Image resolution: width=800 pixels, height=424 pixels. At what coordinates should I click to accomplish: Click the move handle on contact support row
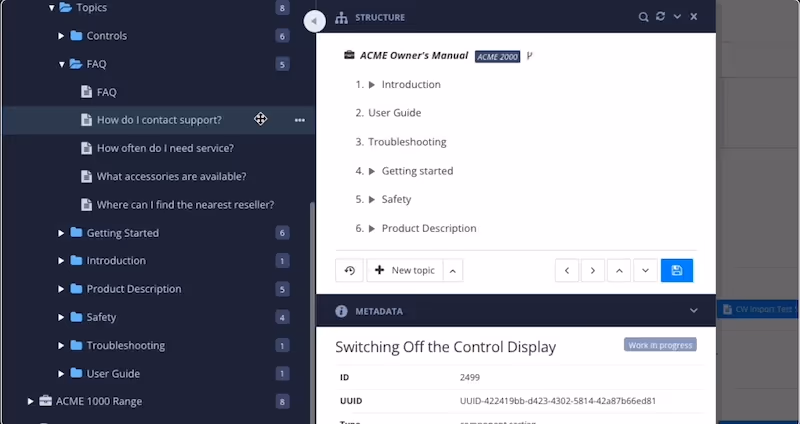(260, 119)
